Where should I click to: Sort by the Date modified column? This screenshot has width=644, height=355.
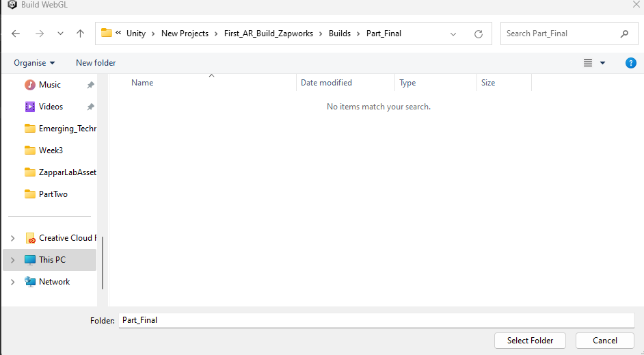tap(326, 83)
